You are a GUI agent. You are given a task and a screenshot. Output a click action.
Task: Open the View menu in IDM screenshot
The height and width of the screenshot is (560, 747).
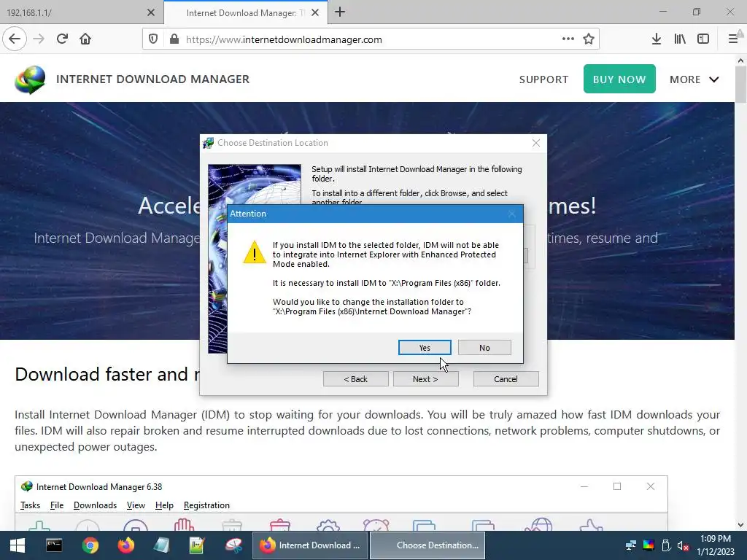136,505
